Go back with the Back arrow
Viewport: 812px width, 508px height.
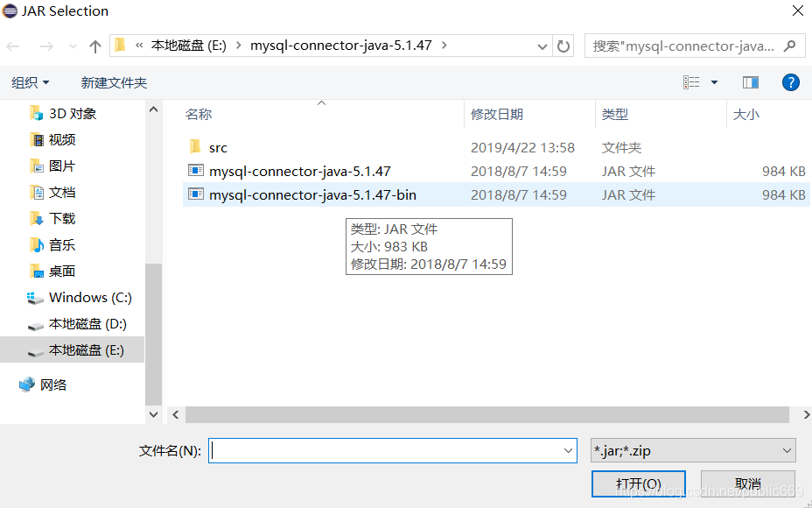pos(13,46)
